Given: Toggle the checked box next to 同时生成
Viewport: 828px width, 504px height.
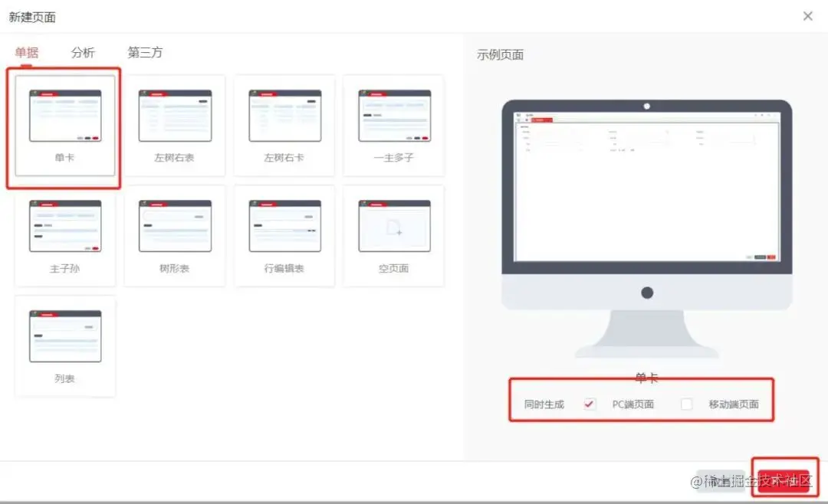Looking at the screenshot, I should tap(590, 404).
